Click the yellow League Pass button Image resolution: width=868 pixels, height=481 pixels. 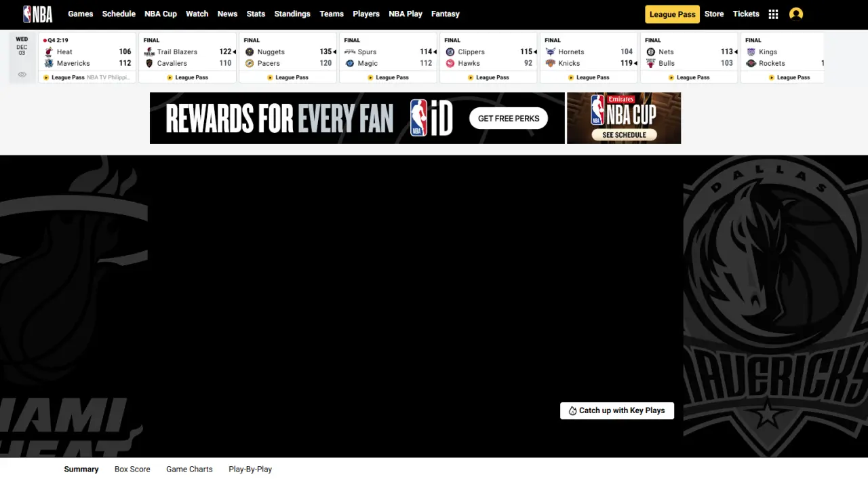coord(672,14)
